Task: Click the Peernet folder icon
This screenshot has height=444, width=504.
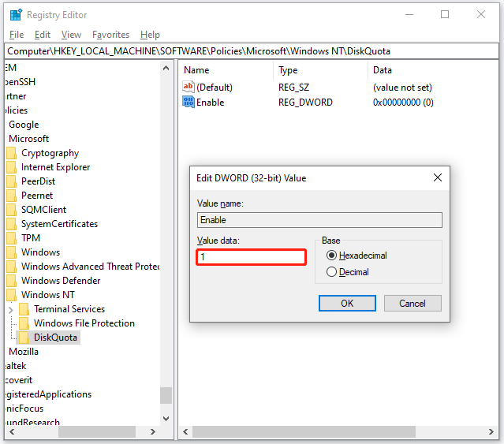Action: click(11, 196)
